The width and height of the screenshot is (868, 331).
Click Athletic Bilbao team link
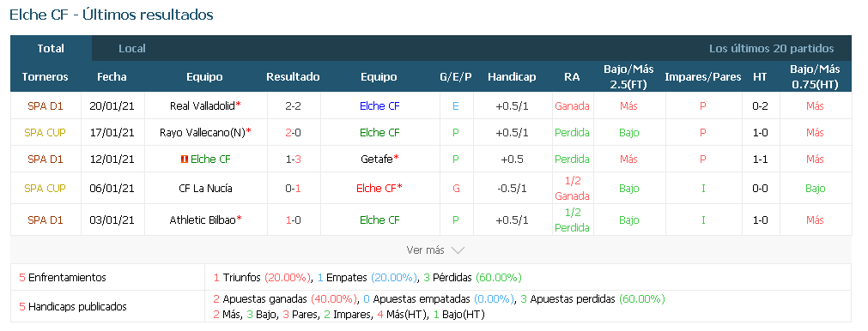(203, 220)
